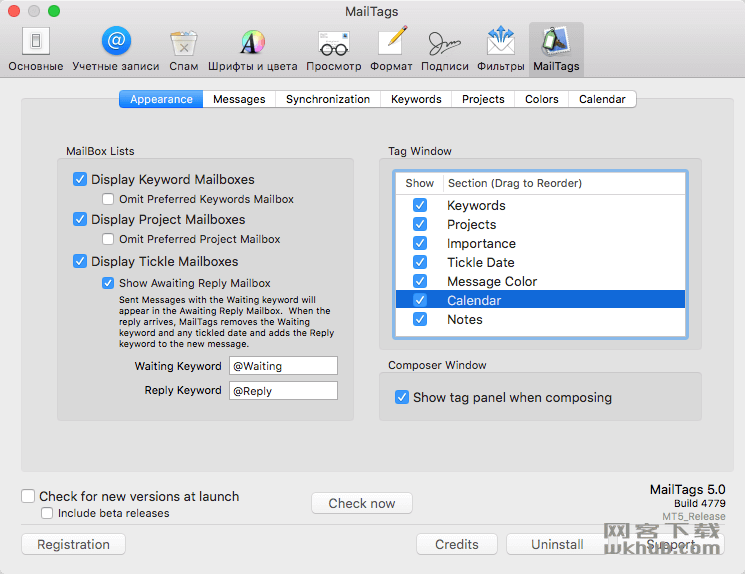This screenshot has height=574, width=745.
Task: Open the Основные general preferences icon
Action: click(x=36, y=49)
